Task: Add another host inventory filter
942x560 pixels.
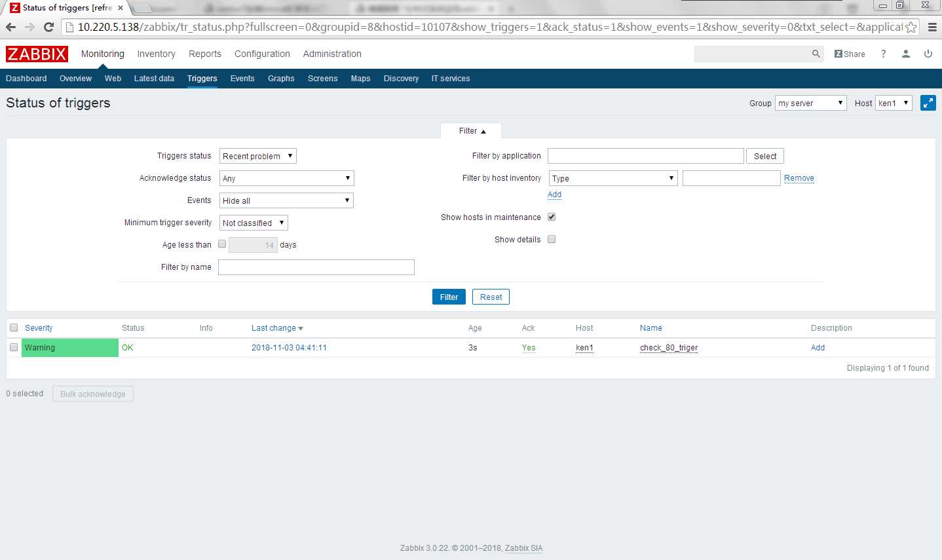Action: (554, 195)
